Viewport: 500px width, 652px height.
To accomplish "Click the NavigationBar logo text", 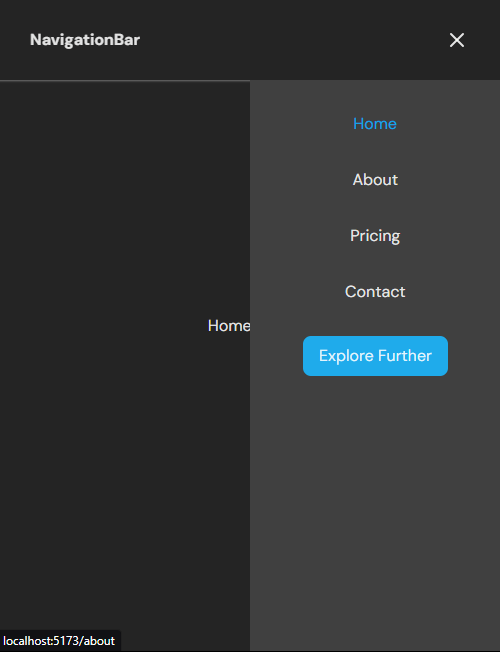I will coord(85,40).
